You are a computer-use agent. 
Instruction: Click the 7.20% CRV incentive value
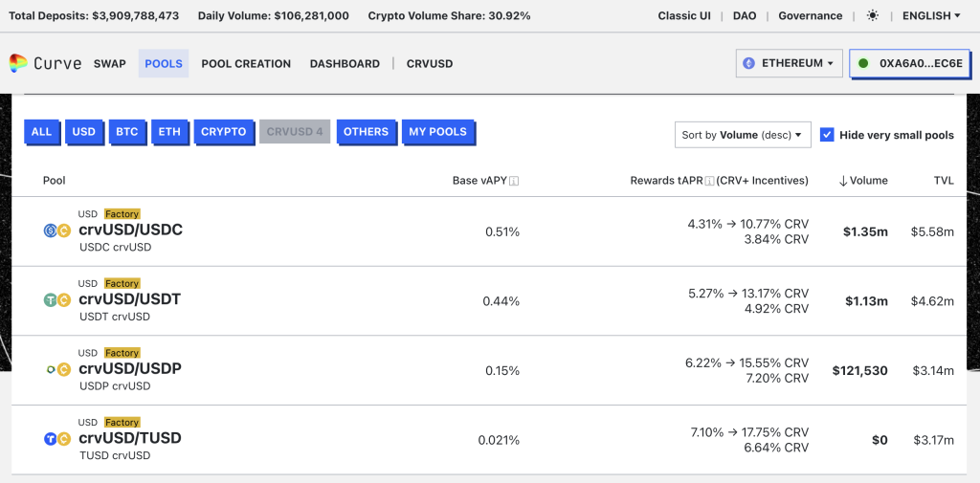coord(775,378)
